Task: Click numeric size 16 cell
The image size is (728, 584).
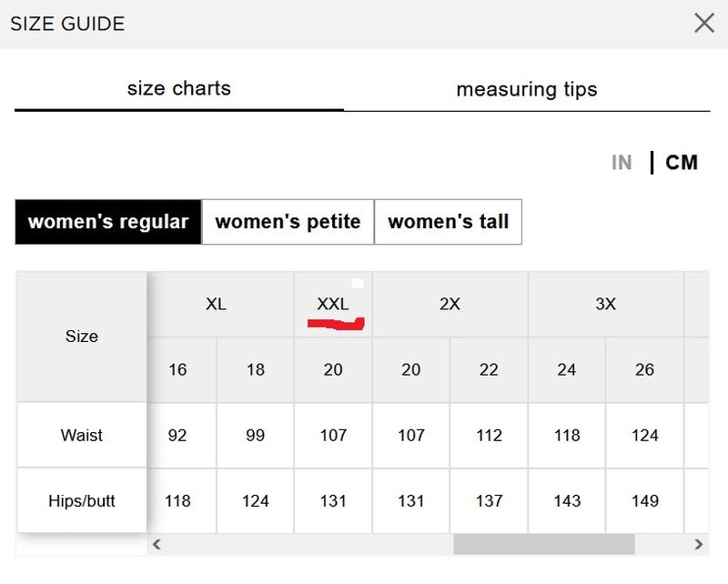Action: (x=177, y=370)
